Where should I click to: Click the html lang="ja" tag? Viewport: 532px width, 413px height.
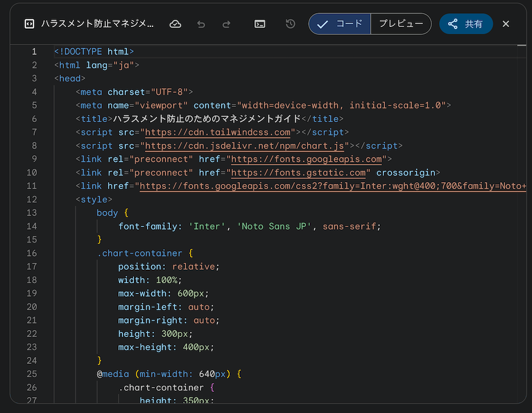97,65
